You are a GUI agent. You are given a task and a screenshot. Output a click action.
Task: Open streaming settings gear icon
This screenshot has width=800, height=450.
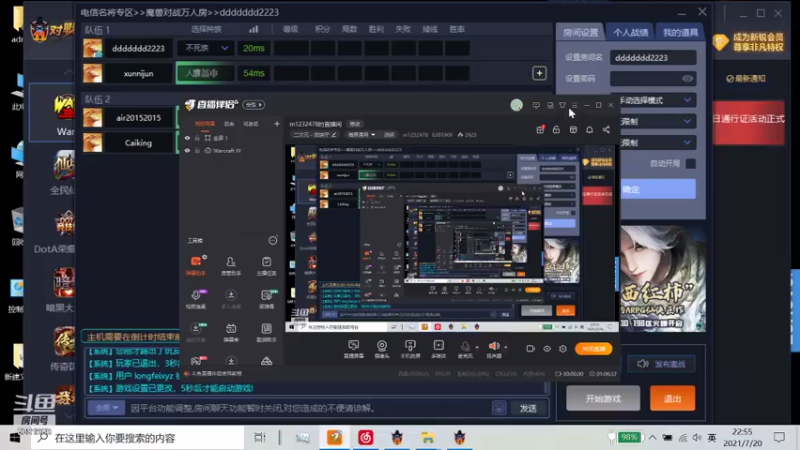pyautogui.click(x=563, y=348)
